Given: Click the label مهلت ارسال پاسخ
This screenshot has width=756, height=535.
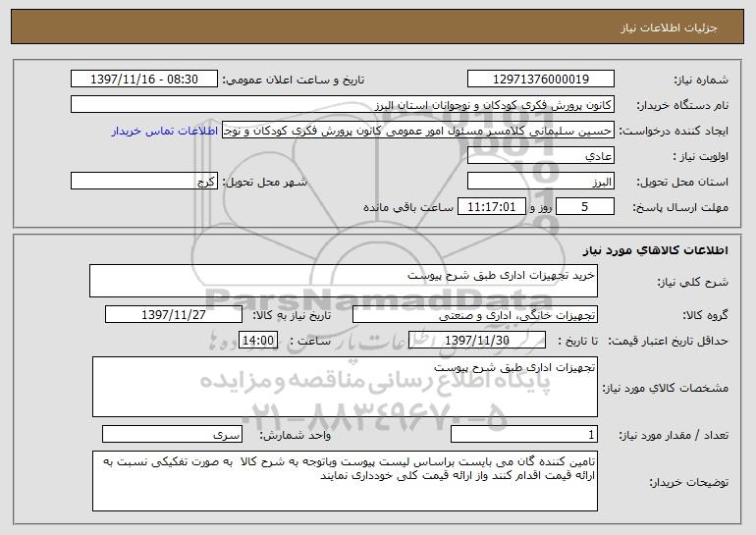Looking at the screenshot, I should pyautogui.click(x=680, y=207).
